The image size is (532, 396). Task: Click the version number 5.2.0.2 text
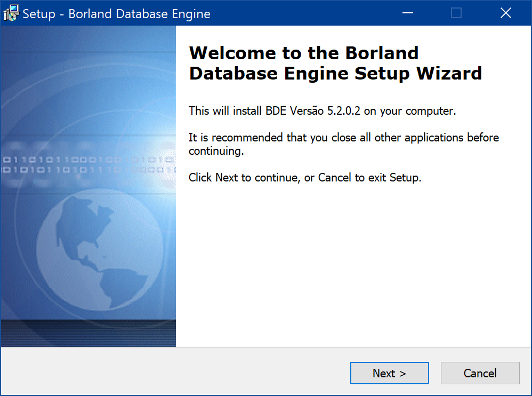[x=343, y=110]
